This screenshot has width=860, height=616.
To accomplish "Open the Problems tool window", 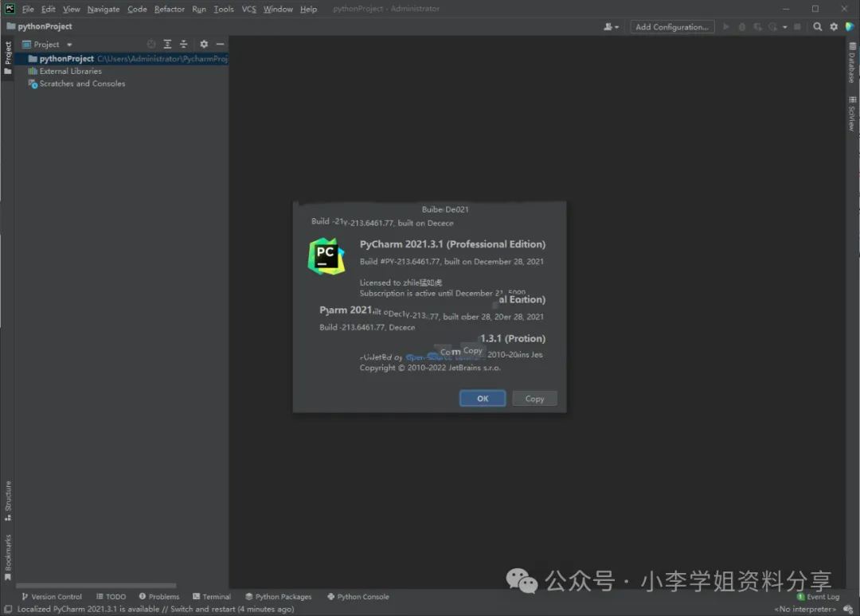I will (159, 596).
